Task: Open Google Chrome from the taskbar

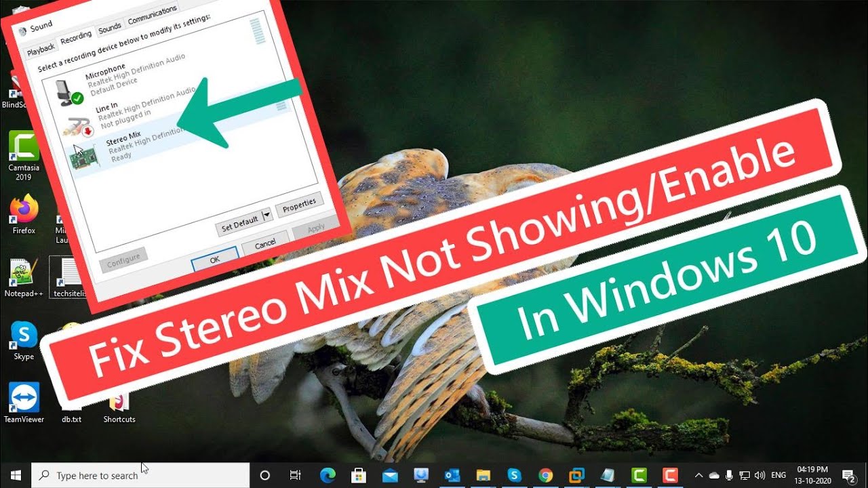Action: click(x=545, y=475)
